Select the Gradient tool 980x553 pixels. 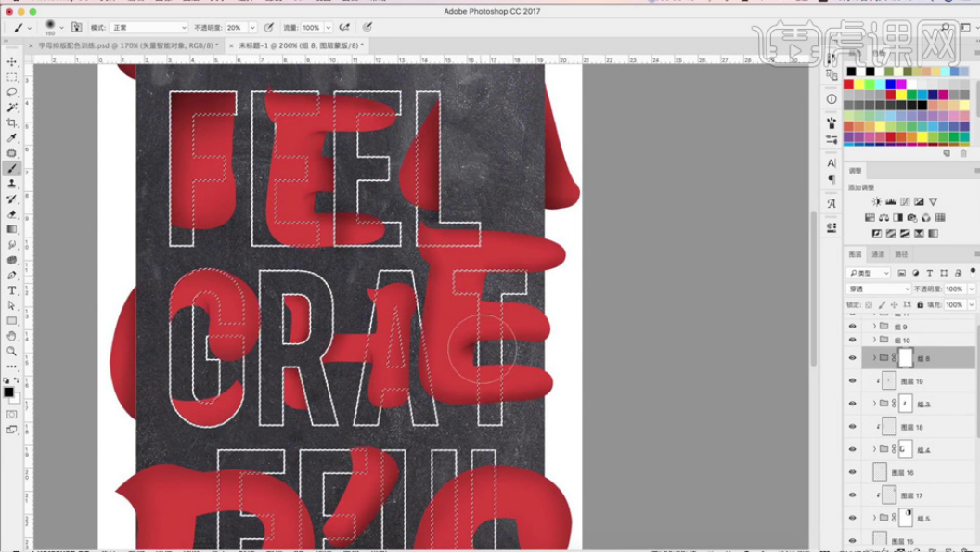click(12, 229)
